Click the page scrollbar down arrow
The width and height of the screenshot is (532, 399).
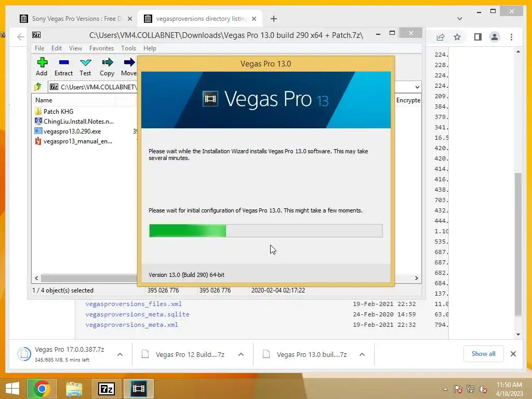[x=518, y=334]
